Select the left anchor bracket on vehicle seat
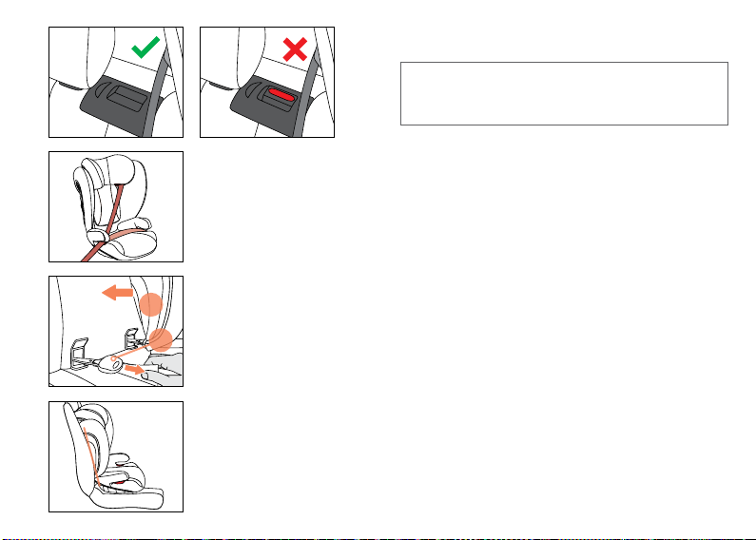This screenshot has height=540, width=756. click(x=78, y=352)
